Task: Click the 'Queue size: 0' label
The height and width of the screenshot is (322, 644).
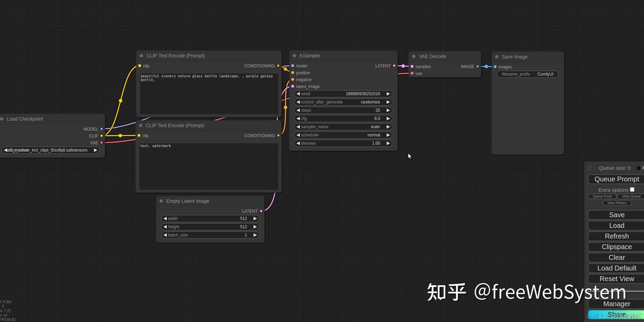Action: (614, 168)
